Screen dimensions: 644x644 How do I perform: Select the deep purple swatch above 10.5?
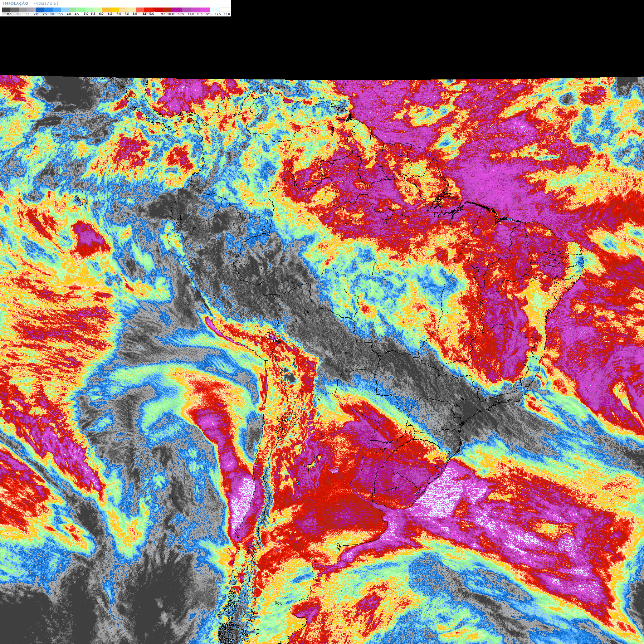pos(177,10)
